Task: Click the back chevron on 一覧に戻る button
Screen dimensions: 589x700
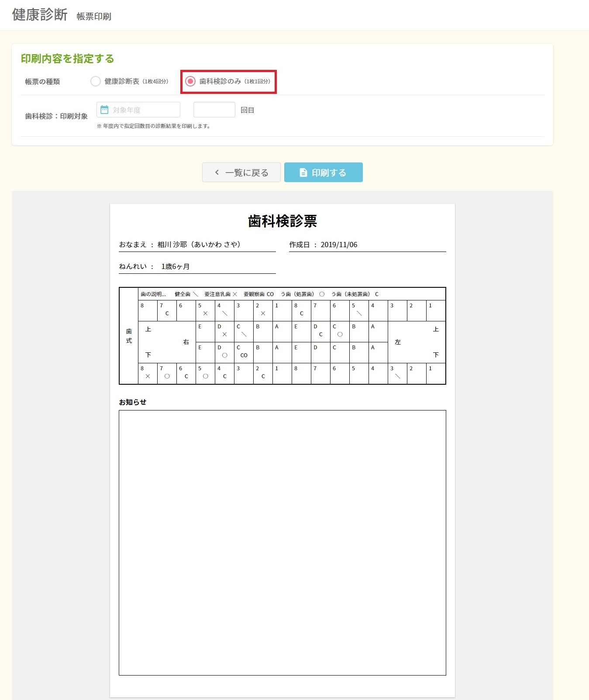Action: (217, 172)
